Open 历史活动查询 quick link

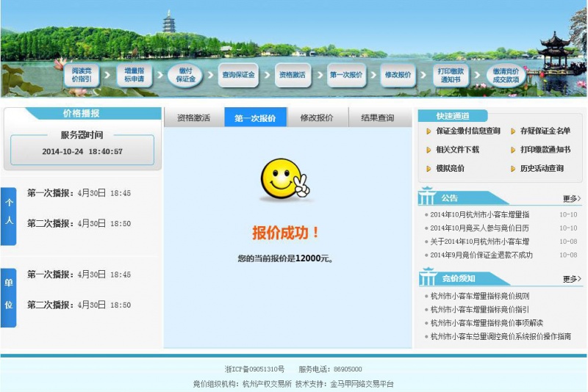[542, 168]
